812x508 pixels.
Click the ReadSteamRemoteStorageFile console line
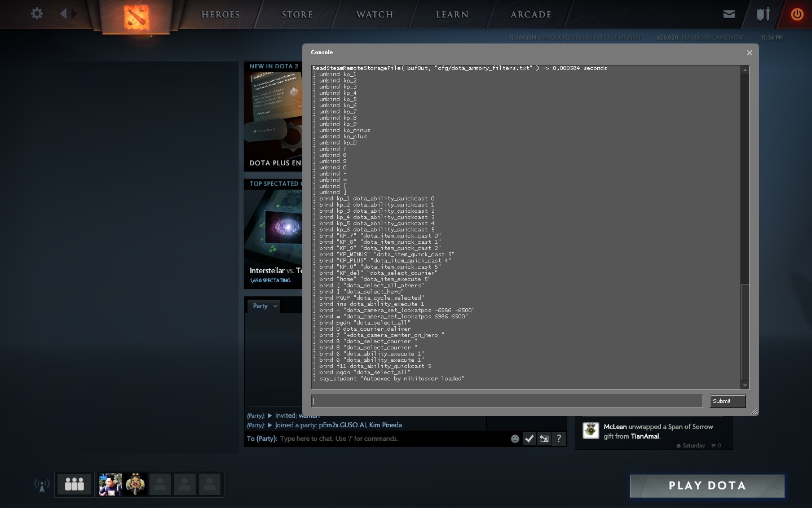[460, 68]
